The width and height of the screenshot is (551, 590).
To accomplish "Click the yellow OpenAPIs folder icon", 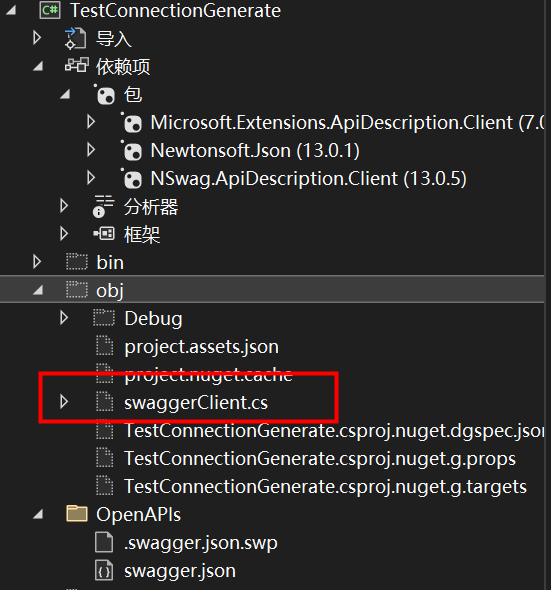I will [77, 514].
